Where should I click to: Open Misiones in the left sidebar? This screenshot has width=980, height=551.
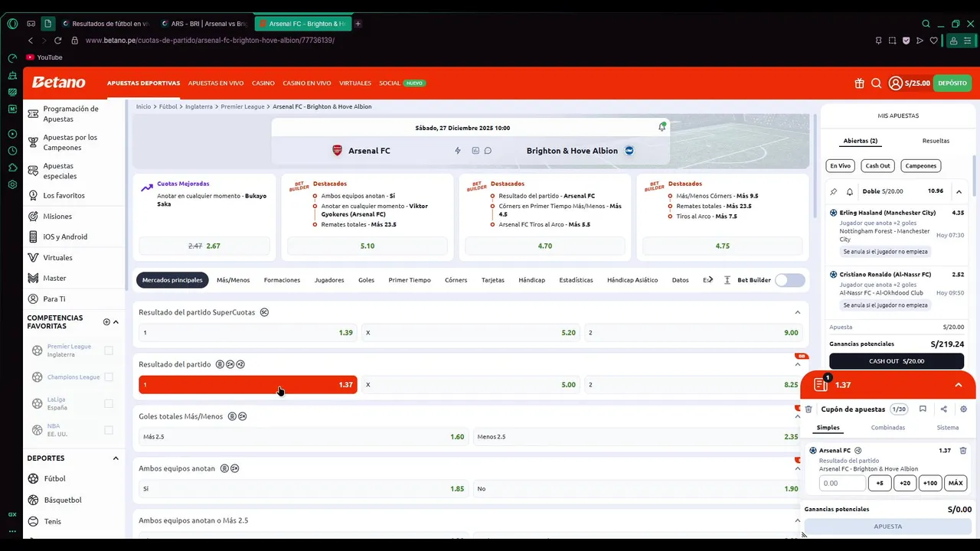[57, 217]
